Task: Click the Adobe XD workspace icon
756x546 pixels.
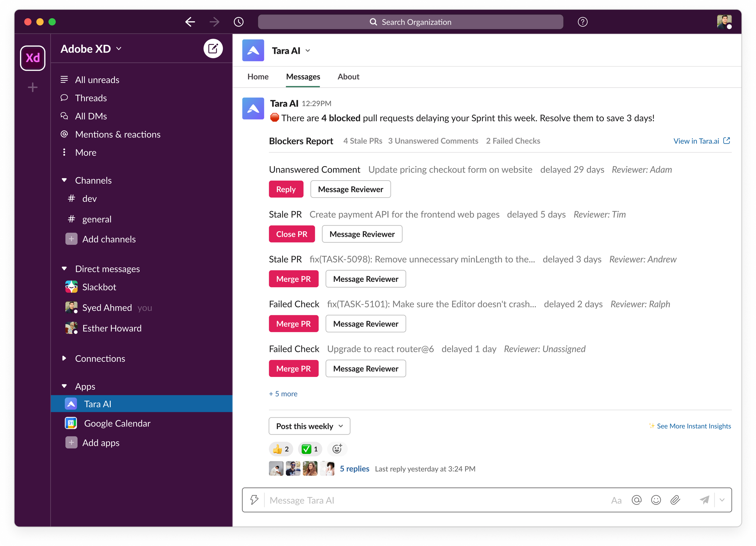Action: (32, 58)
